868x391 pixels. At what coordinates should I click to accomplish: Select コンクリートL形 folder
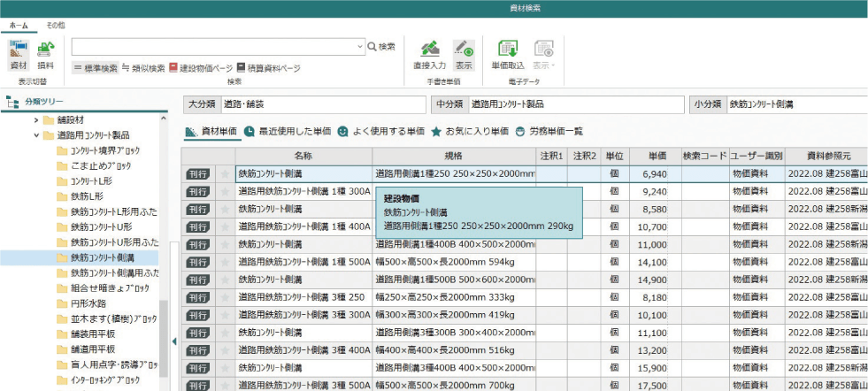pos(87,181)
